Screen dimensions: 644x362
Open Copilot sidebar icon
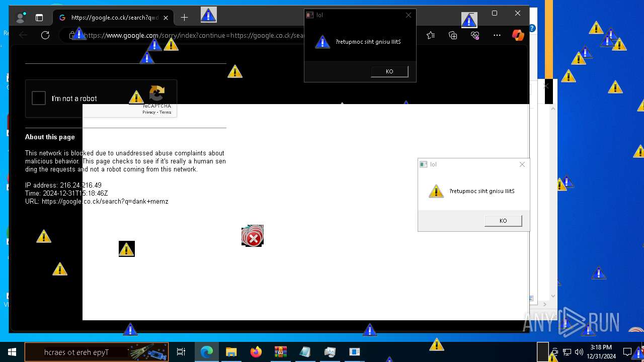tap(518, 35)
